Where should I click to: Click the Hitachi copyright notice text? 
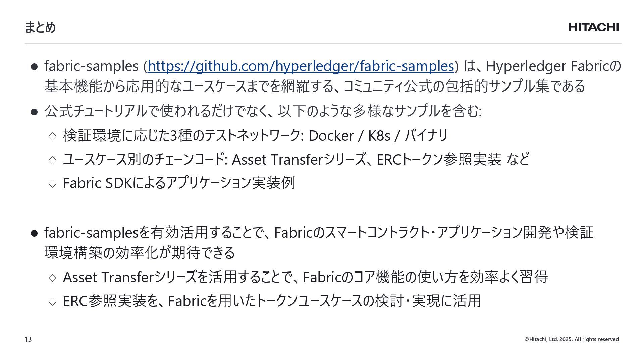point(572,339)
